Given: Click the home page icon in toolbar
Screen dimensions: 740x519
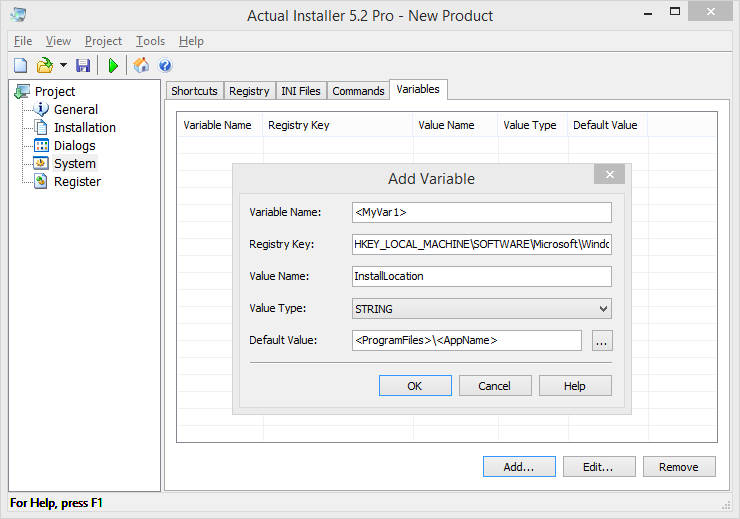Looking at the screenshot, I should coord(141,66).
